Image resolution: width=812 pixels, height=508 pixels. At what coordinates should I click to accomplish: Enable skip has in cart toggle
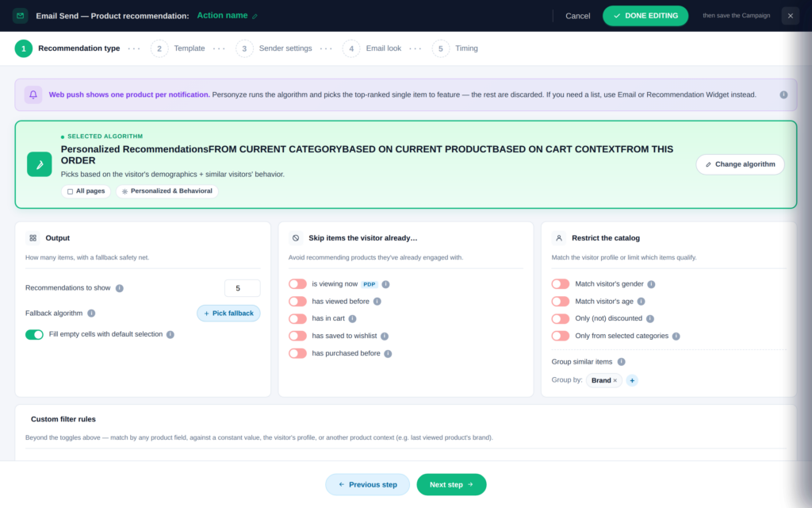298,319
